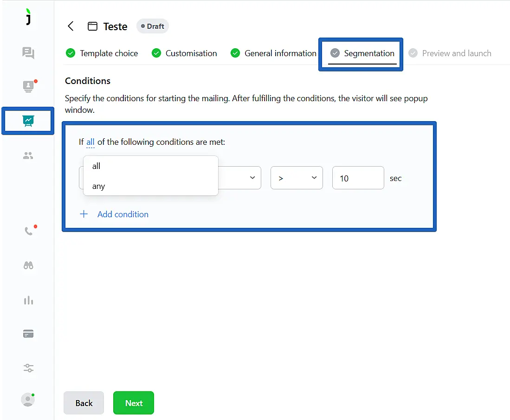
Task: Open the marketing campaigns presentation icon
Action: [28, 121]
